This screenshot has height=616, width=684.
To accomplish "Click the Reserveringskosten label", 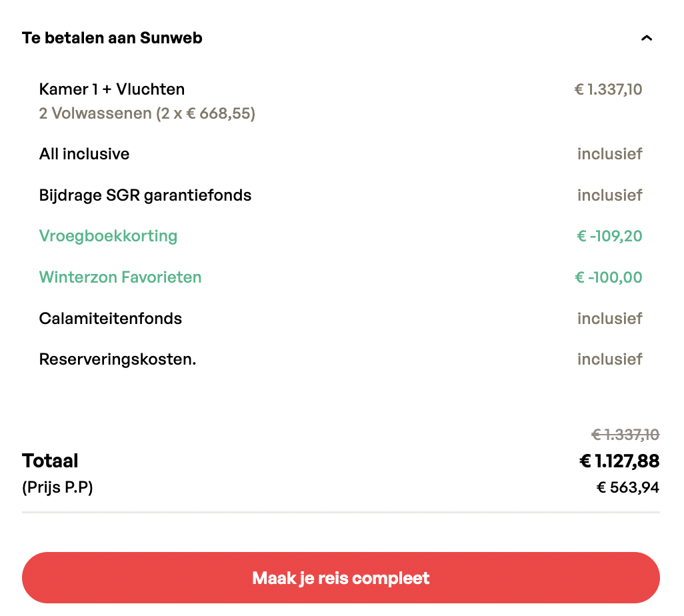I will click(x=117, y=359).
